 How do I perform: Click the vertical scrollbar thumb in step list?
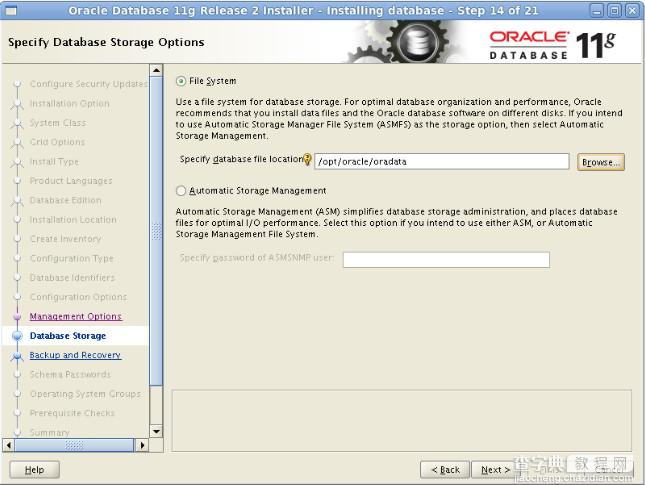coord(156,231)
